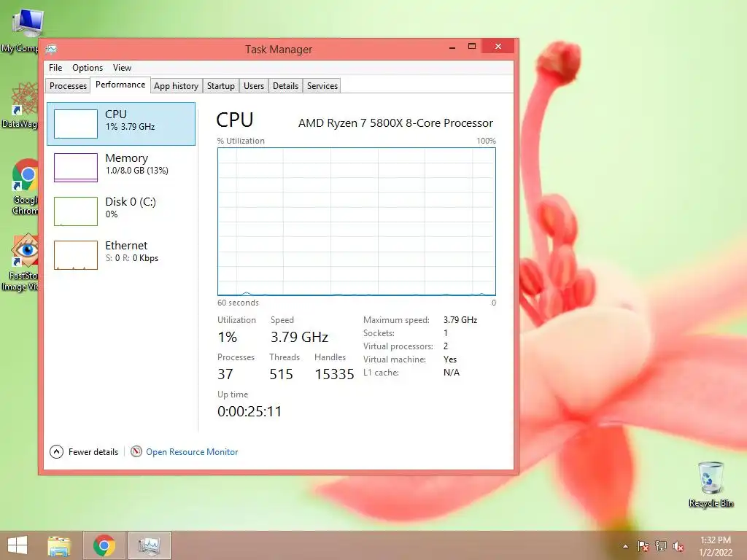The height and width of the screenshot is (560, 747).
Task: Click the Resource Monitor gauge icon
Action: pos(136,451)
